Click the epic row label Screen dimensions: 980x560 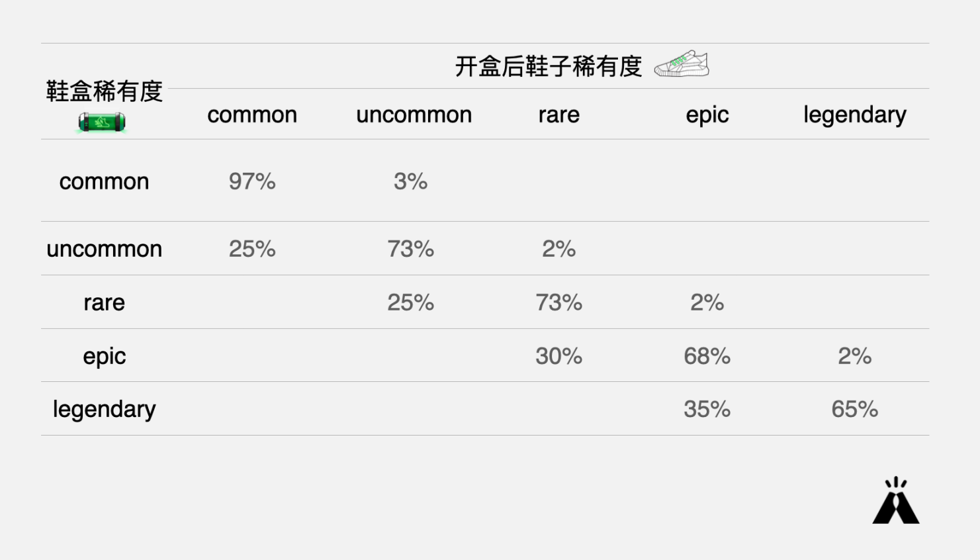[x=104, y=356]
